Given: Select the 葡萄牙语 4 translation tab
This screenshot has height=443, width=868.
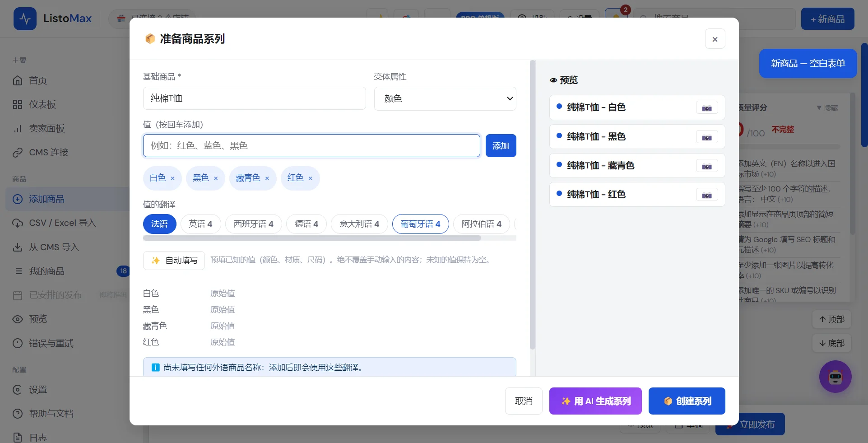Looking at the screenshot, I should 420,224.
